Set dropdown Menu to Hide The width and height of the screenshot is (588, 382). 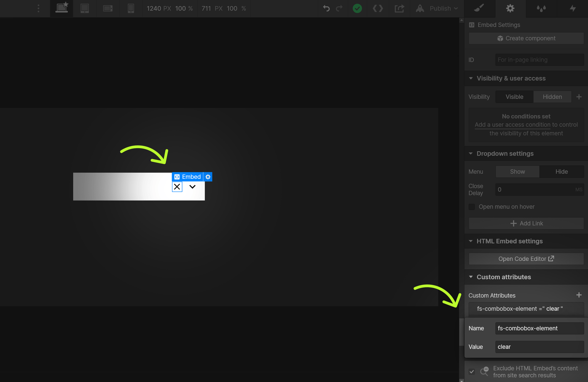(562, 171)
